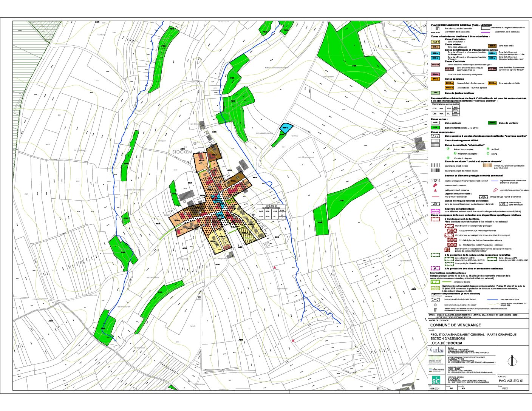Click the JAR jardins familiaux legend swatch
This screenshot has height=411, width=532.
click(x=436, y=93)
